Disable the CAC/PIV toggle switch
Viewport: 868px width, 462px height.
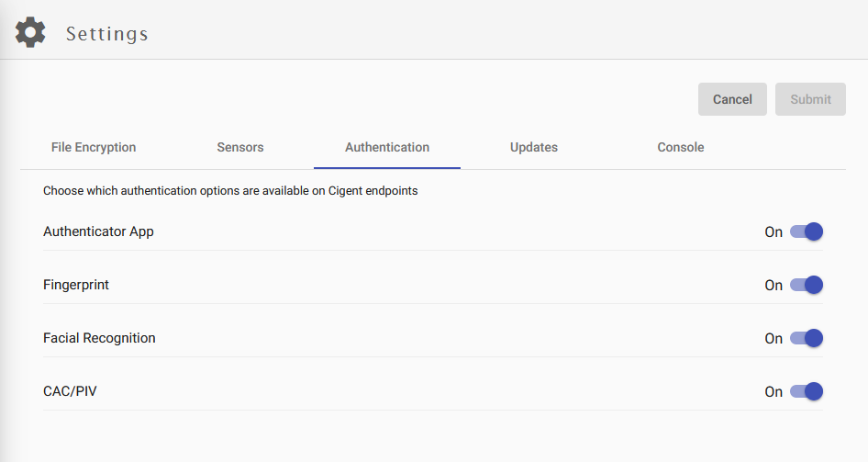[x=807, y=391]
